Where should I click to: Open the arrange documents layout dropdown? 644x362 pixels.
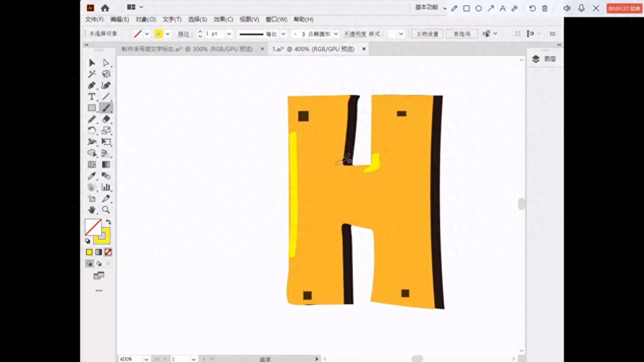tap(135, 8)
